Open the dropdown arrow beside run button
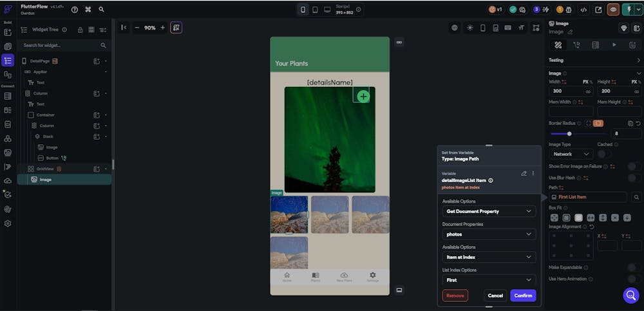 click(639, 10)
